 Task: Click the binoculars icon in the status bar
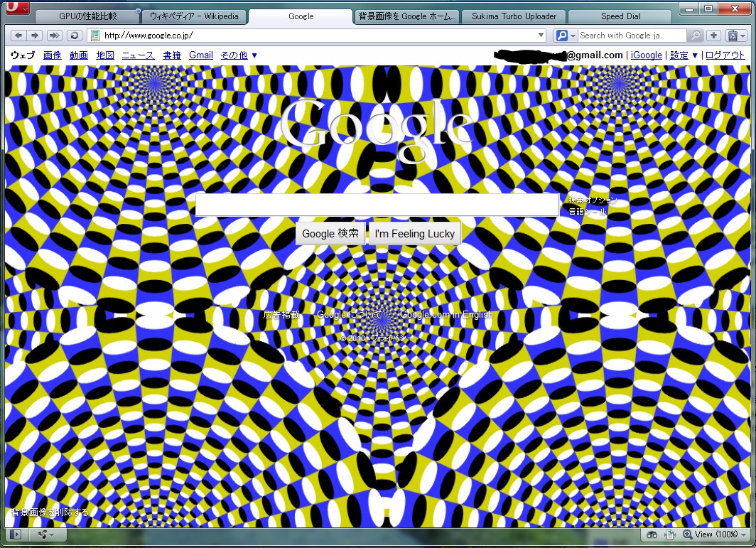coord(652,534)
